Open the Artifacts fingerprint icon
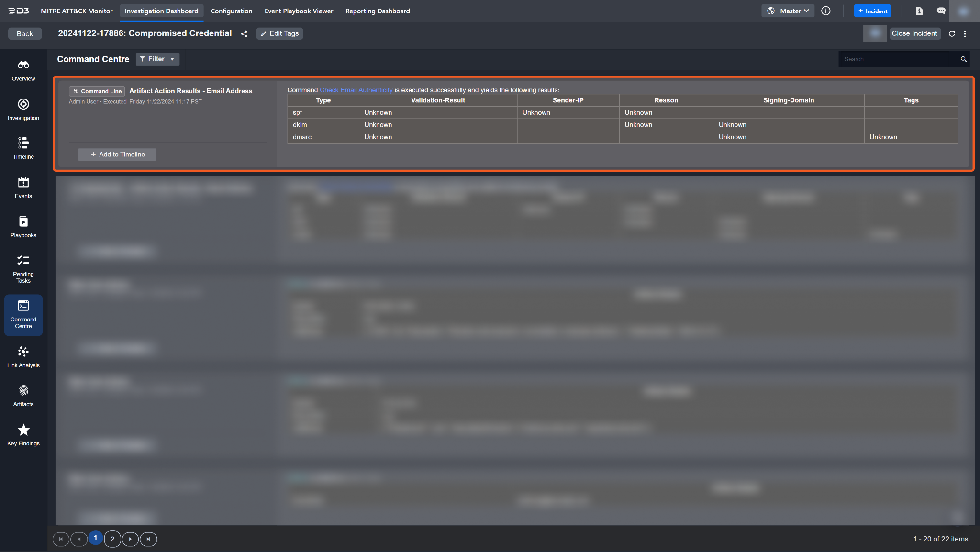 tap(23, 396)
